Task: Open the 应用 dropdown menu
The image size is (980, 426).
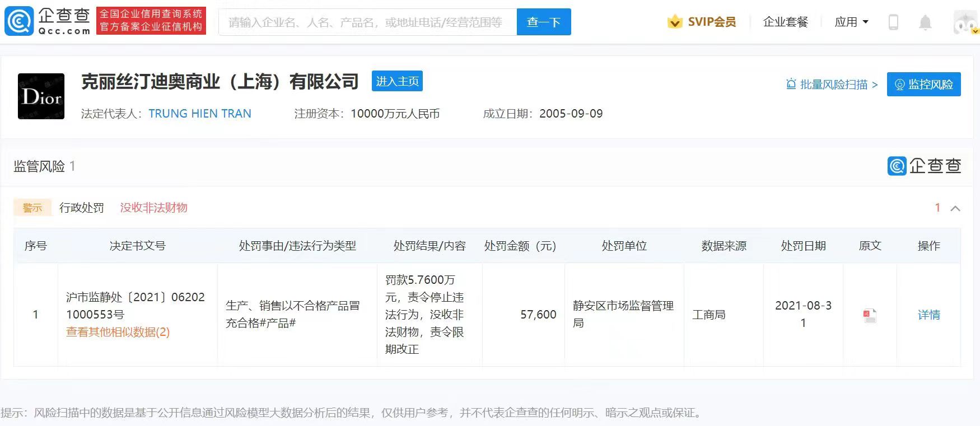Action: point(851,22)
